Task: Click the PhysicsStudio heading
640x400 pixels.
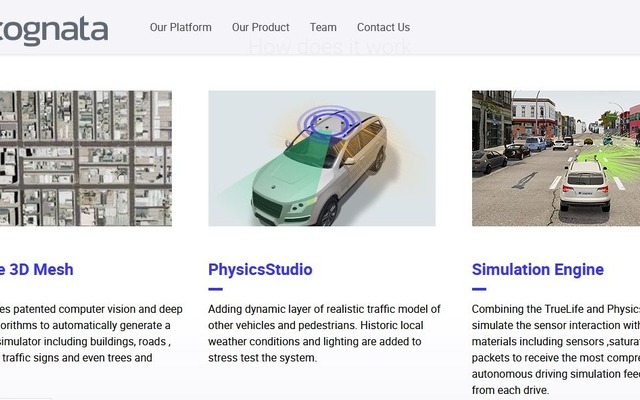Action: click(260, 270)
